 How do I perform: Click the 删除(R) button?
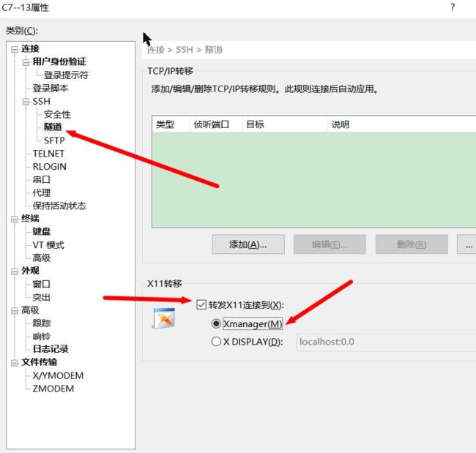coord(412,244)
